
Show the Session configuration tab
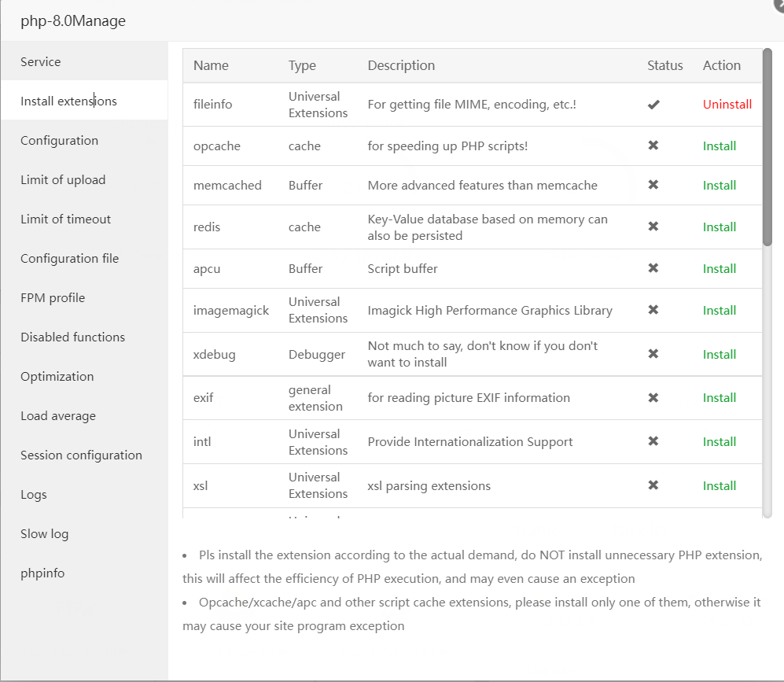pos(81,455)
